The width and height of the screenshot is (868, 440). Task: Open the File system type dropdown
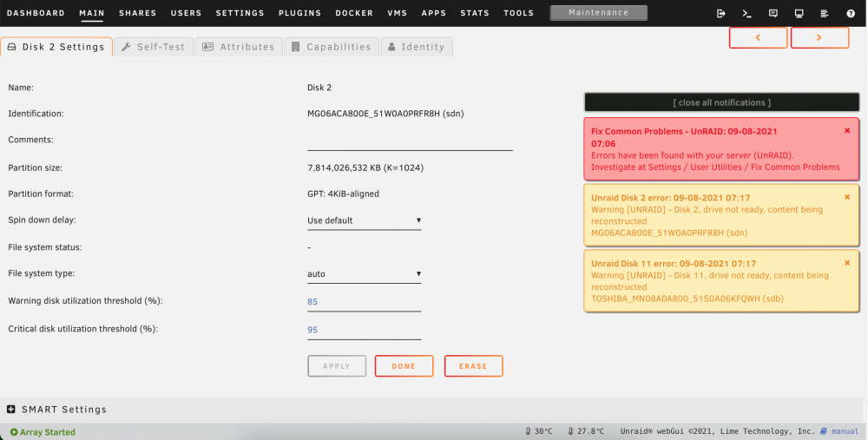pyautogui.click(x=364, y=274)
